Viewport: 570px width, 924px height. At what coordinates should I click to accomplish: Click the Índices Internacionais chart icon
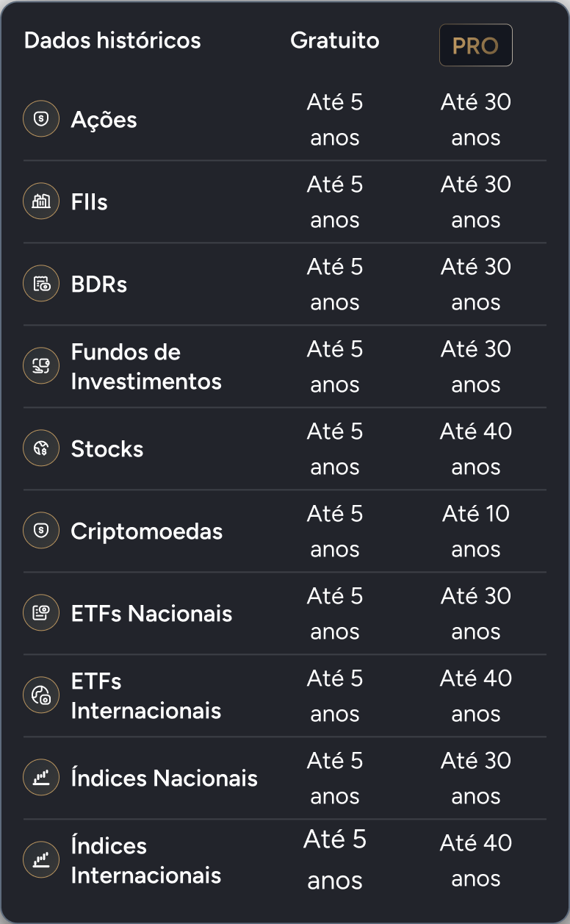click(x=41, y=860)
